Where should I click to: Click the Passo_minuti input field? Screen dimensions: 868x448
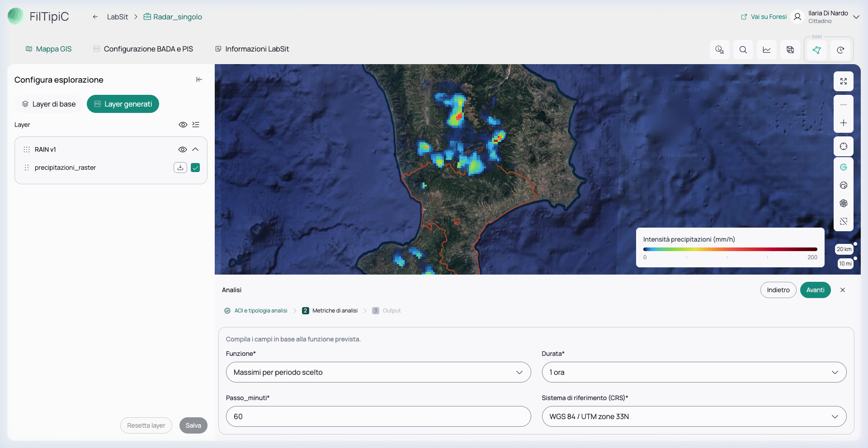[378, 416]
